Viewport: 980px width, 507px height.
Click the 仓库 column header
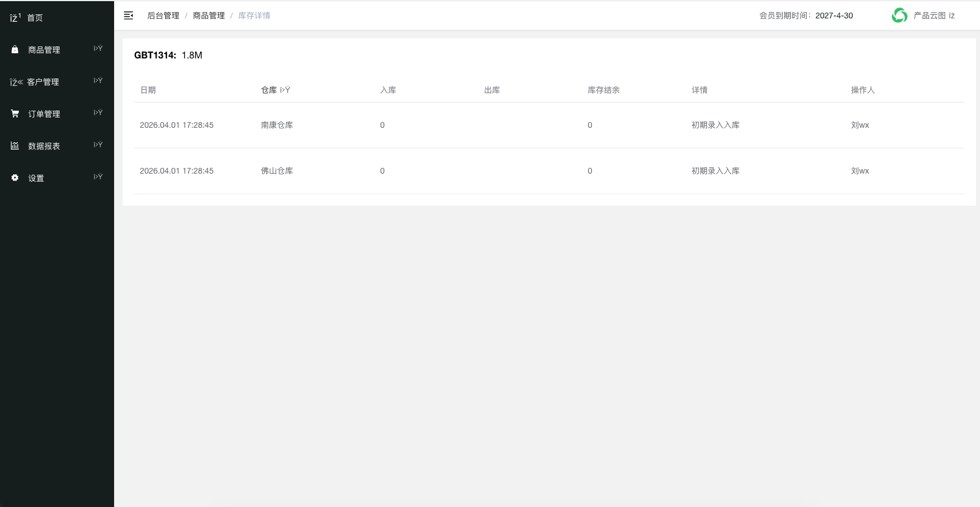269,90
